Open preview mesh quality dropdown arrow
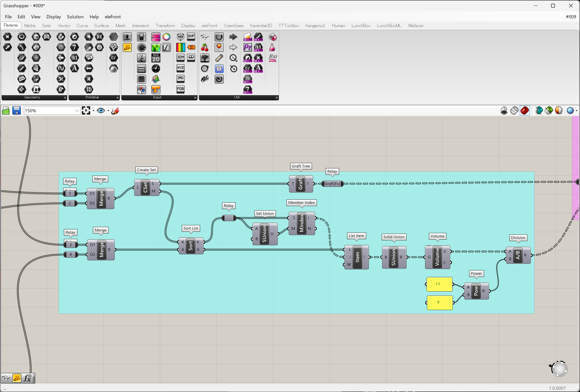The image size is (580, 392). point(576,111)
